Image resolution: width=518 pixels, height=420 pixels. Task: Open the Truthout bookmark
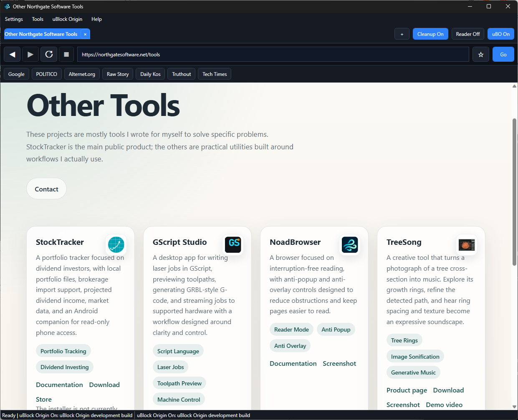[182, 74]
